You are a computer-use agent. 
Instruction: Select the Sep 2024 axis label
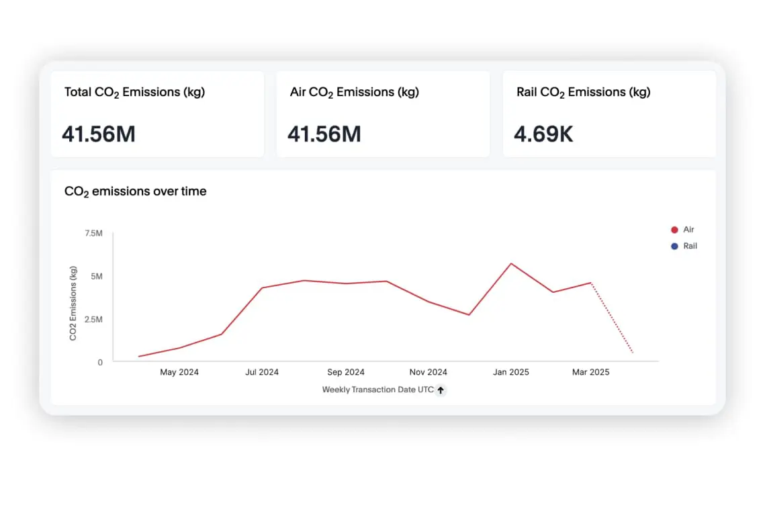click(x=345, y=372)
